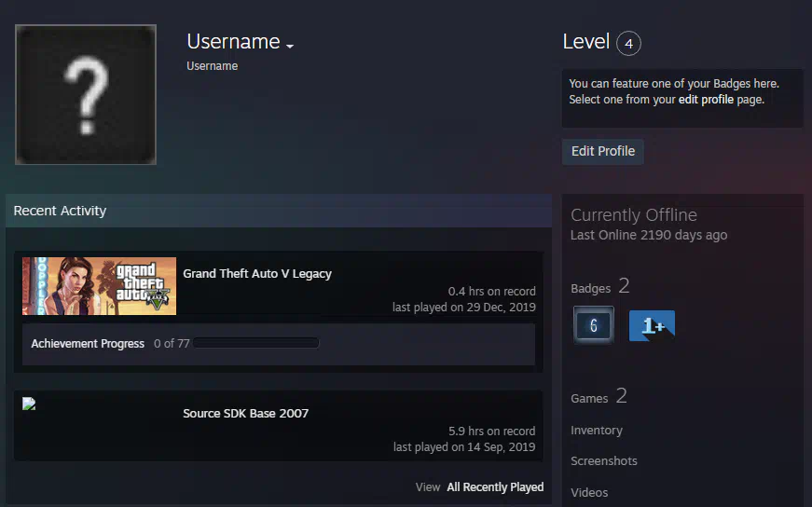Image resolution: width=812 pixels, height=507 pixels.
Task: Open Grand Theft Auto V game thumbnail
Action: [x=99, y=286]
